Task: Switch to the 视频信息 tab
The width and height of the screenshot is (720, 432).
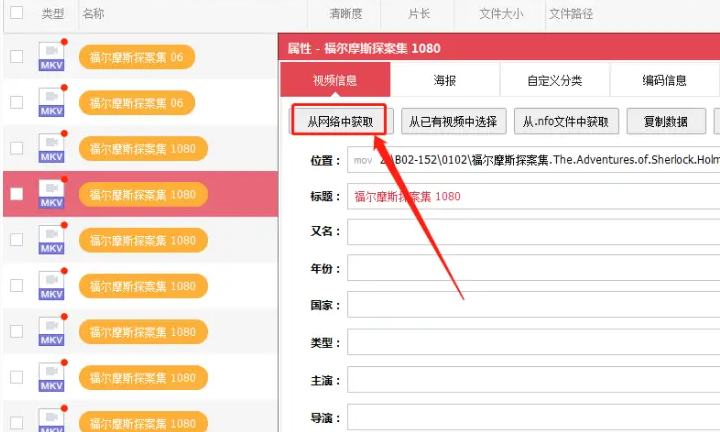Action: (335, 80)
